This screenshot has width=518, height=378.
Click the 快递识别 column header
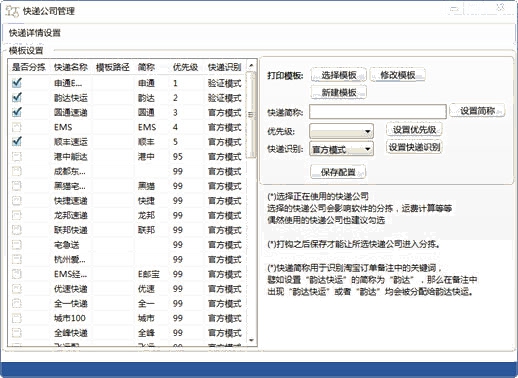(x=224, y=67)
